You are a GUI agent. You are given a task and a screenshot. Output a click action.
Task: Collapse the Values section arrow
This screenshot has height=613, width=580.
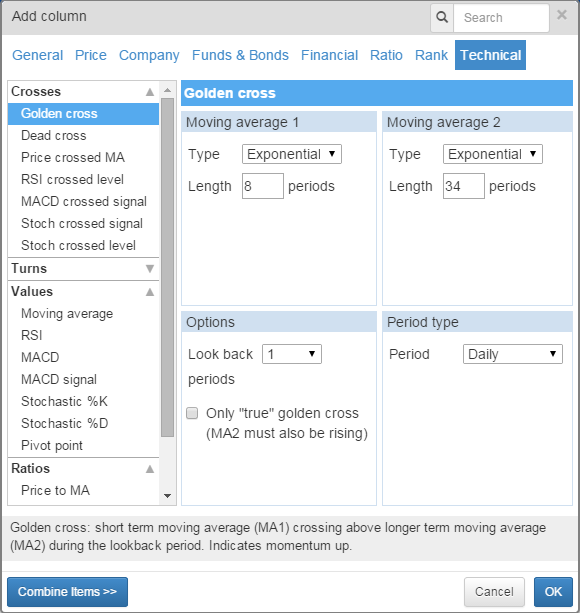tap(150, 292)
